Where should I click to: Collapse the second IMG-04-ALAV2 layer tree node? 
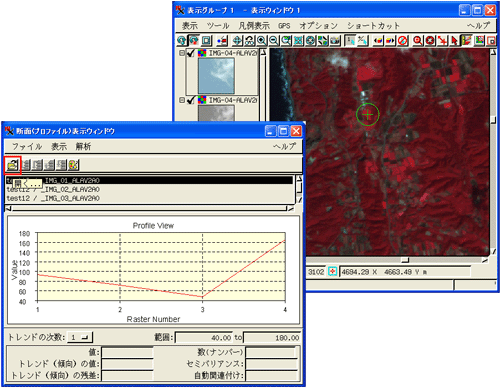182,100
